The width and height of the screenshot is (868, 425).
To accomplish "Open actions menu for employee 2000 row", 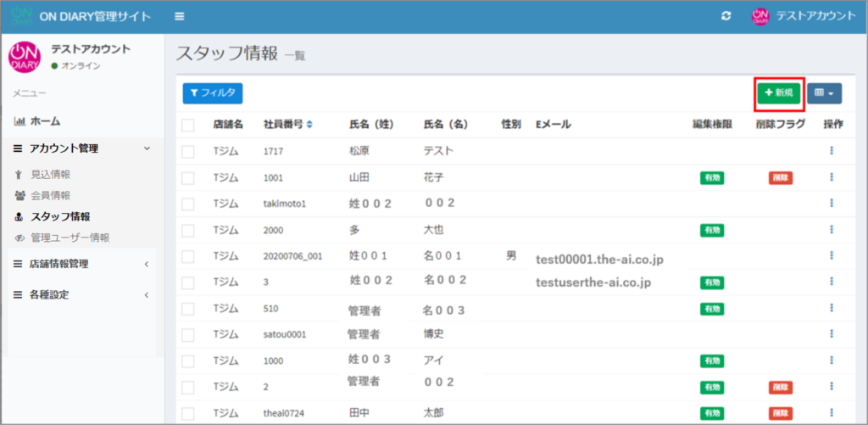I will point(832,230).
